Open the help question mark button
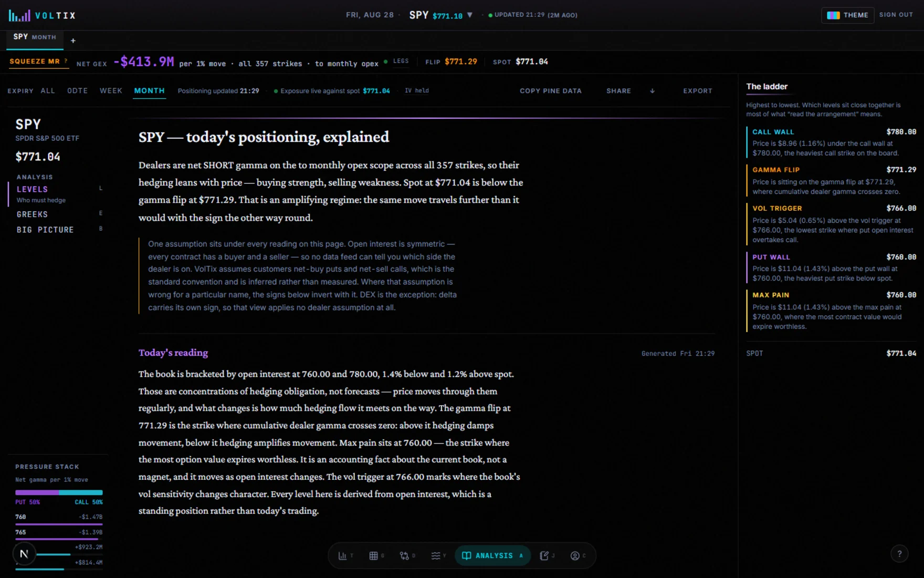 (x=899, y=553)
